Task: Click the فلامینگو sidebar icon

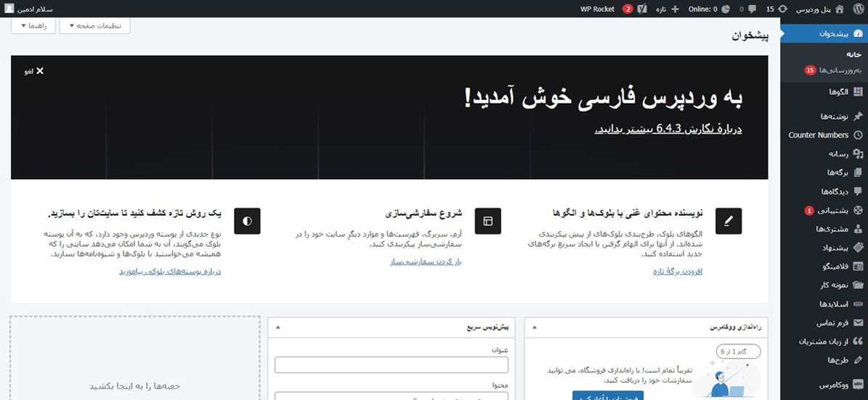Action: point(858,266)
